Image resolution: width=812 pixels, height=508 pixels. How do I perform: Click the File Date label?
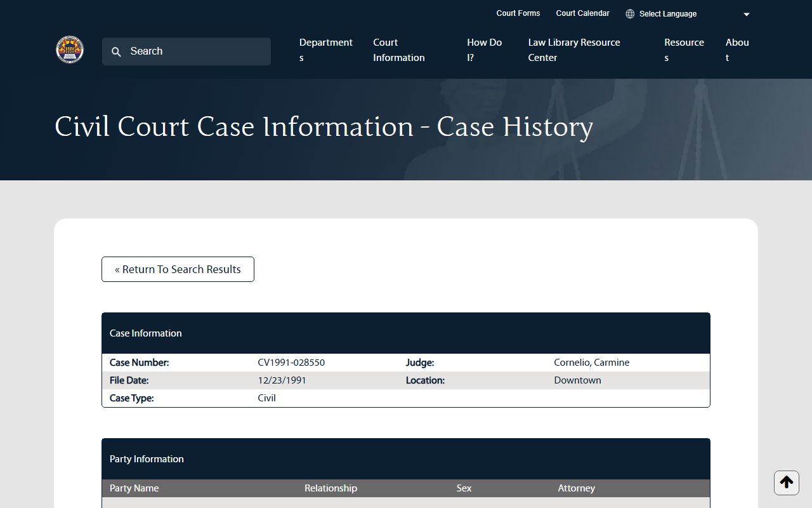click(129, 380)
